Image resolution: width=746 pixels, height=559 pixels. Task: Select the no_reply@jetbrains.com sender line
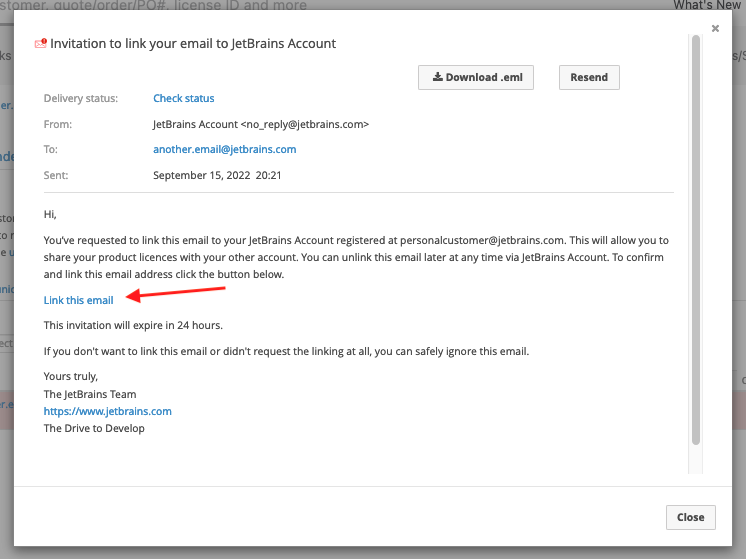pos(261,124)
